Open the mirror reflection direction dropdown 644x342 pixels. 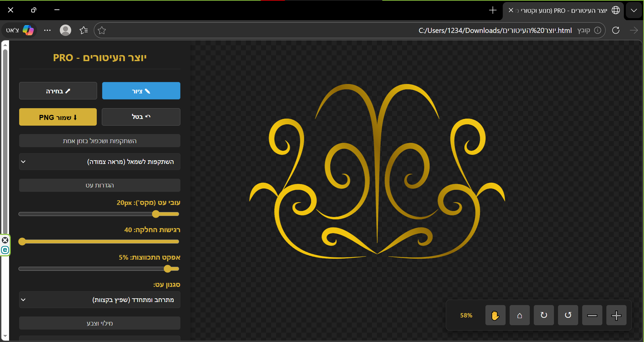click(100, 162)
